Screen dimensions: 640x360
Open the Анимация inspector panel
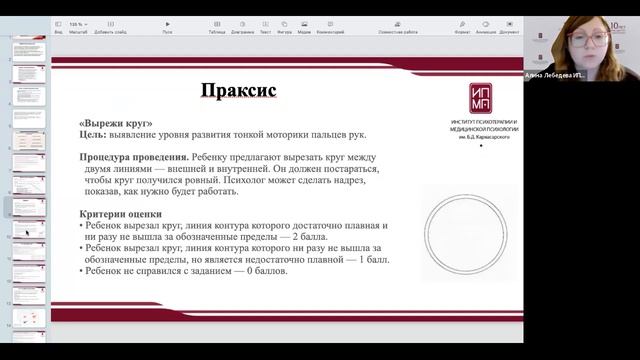click(486, 27)
